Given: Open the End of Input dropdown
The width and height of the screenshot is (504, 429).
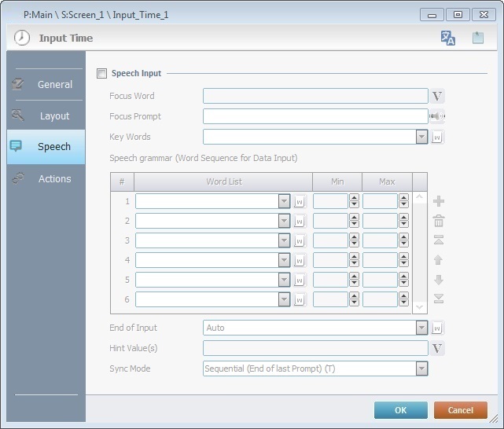Looking at the screenshot, I should pos(421,328).
